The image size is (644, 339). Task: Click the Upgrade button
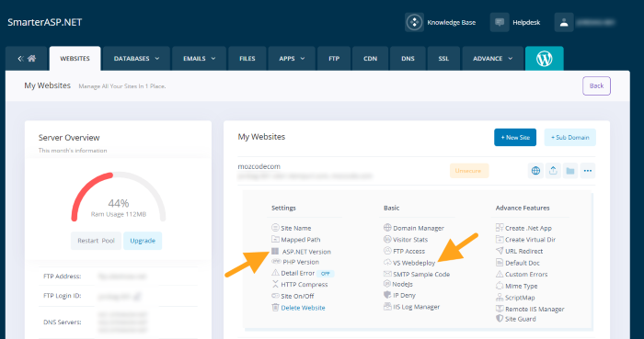[143, 241]
